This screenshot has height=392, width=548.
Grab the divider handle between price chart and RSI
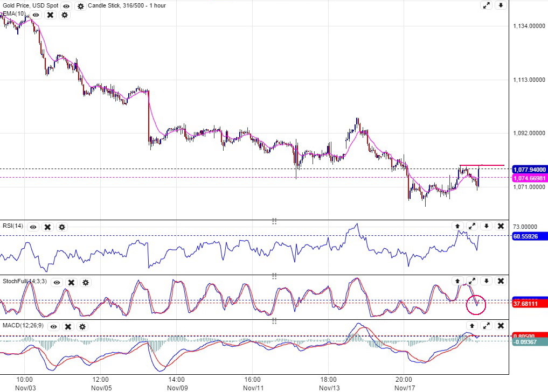point(274,221)
